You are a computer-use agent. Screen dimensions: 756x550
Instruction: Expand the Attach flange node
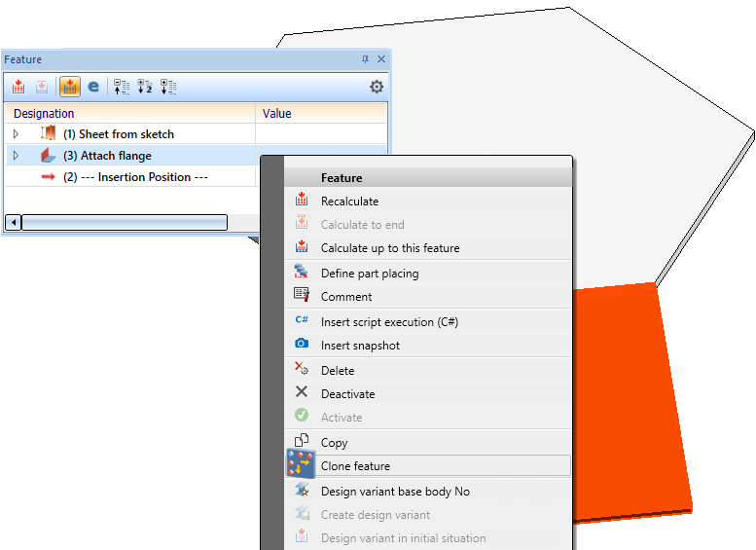[x=16, y=156]
